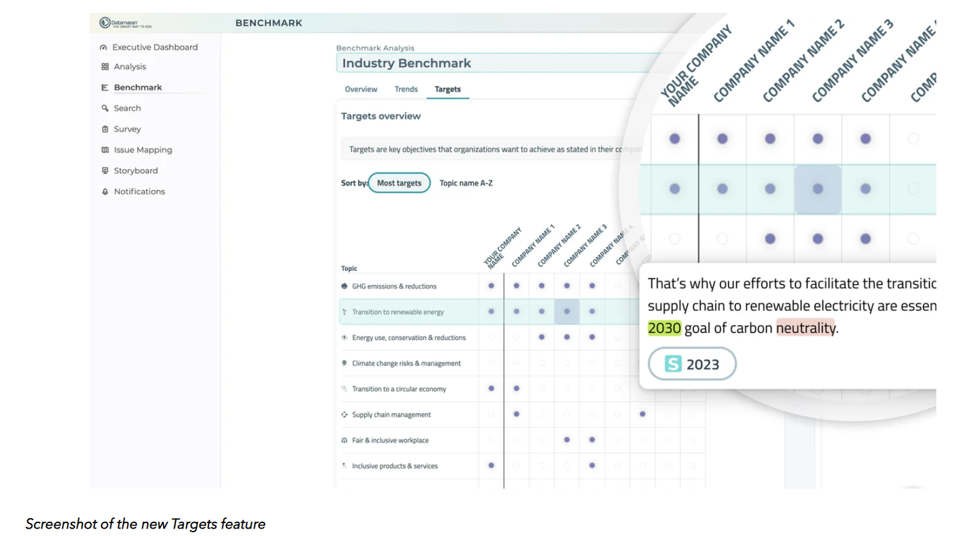Sort the targets by Most targets
The height and width of the screenshot is (536, 980).
pos(399,183)
